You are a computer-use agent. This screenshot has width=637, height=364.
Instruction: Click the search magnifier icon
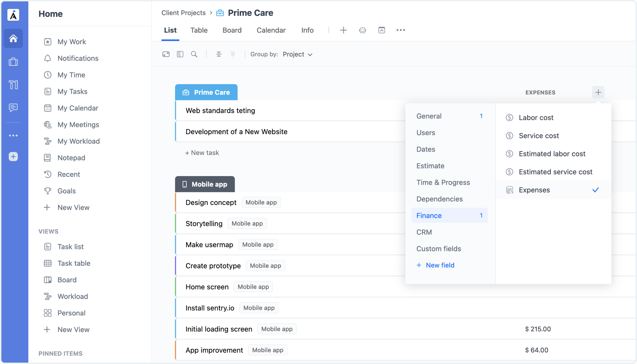click(x=194, y=54)
